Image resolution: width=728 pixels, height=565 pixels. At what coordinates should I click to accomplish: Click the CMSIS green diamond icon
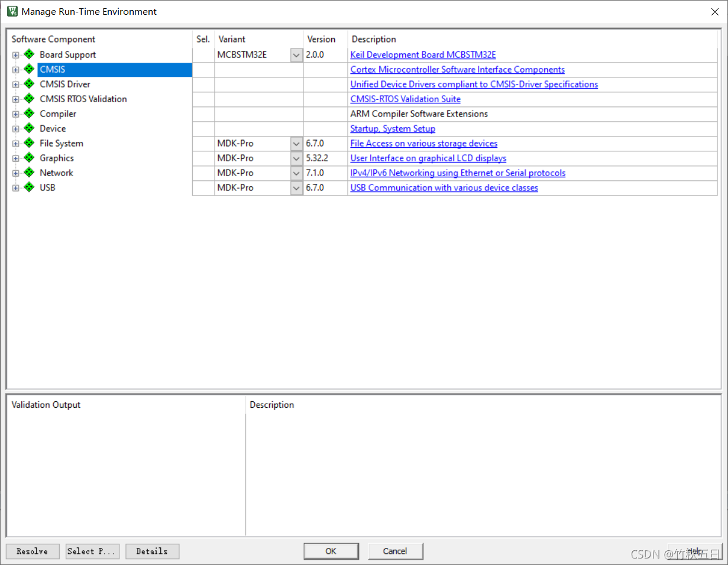(29, 69)
